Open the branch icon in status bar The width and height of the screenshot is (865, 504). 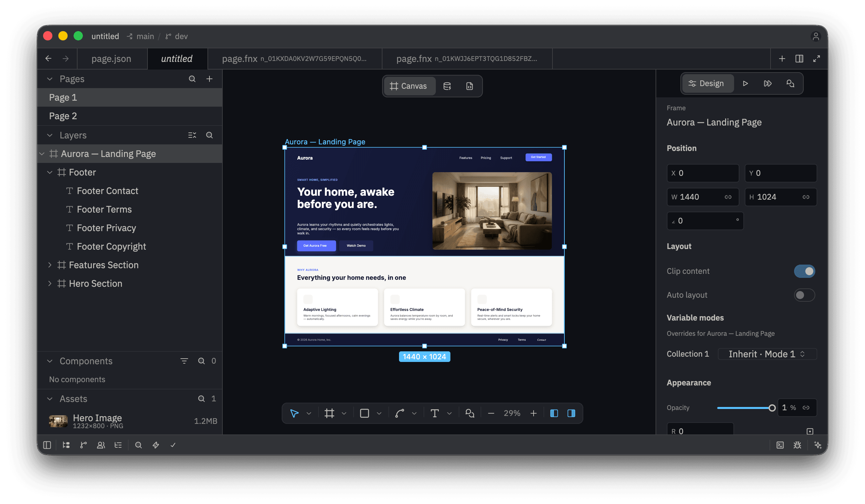[84, 445]
